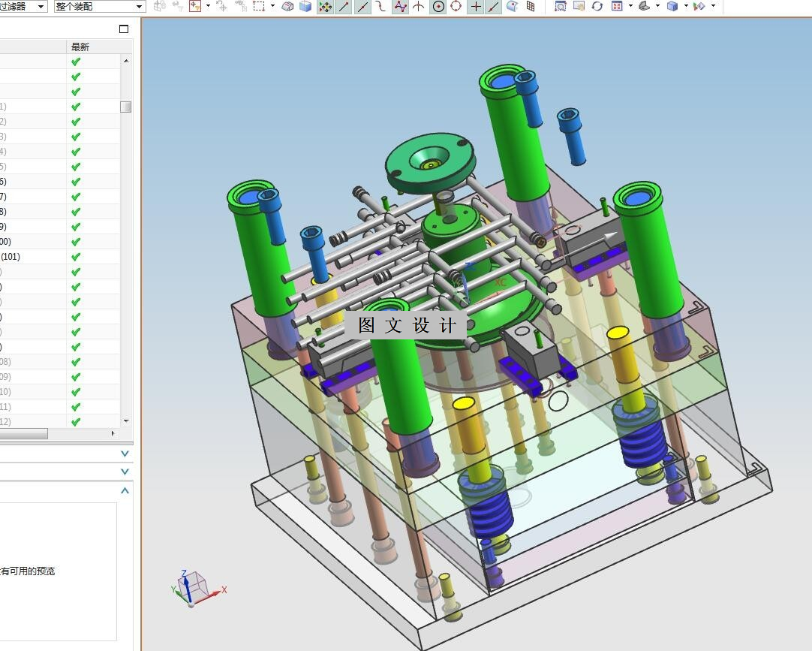
Task: Toggle Mid Point snap
Action: [x=362, y=6]
